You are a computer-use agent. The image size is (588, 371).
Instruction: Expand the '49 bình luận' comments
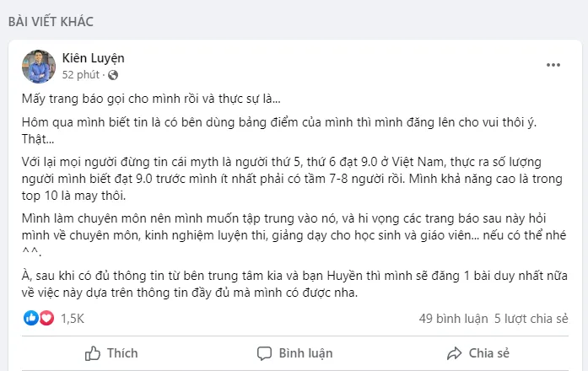pyautogui.click(x=453, y=319)
